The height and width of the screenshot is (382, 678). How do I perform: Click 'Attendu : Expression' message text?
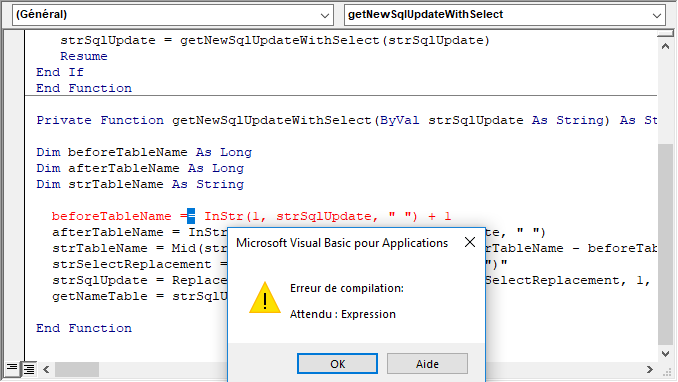(342, 314)
